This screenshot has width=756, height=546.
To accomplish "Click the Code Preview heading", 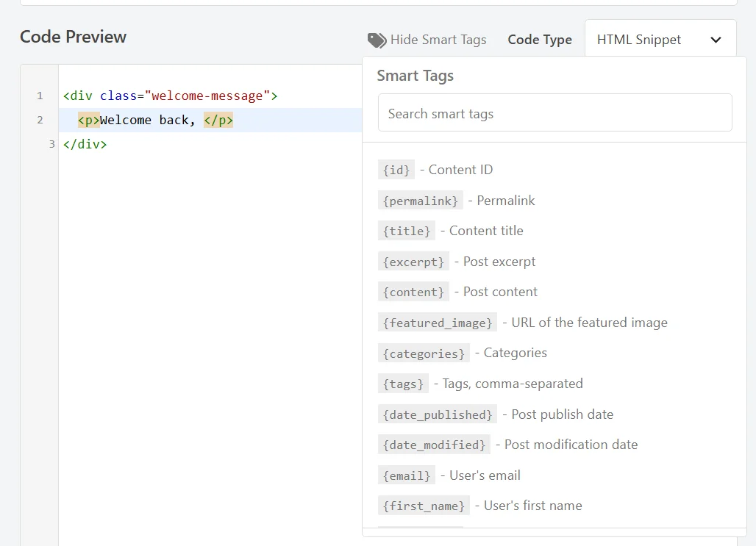I will coord(74,37).
